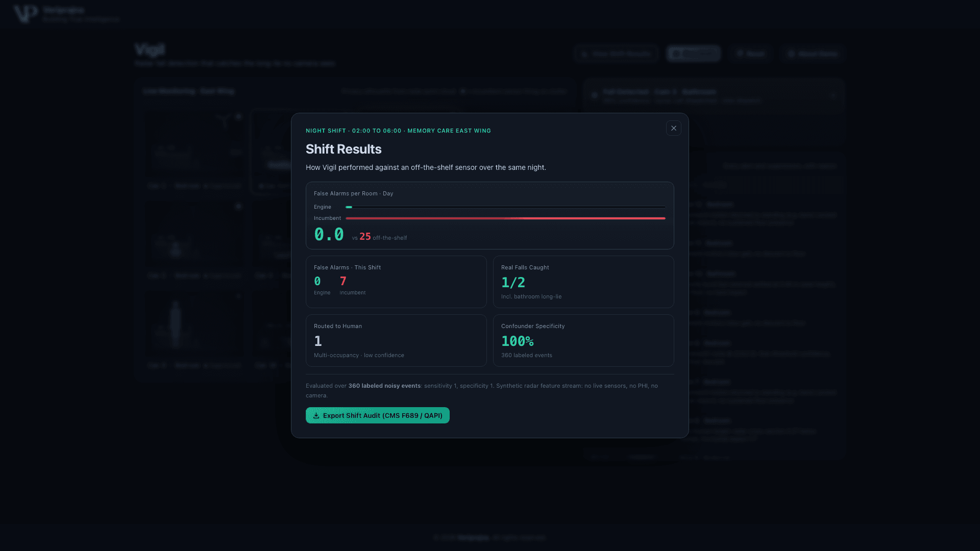Click the VP logo behind the dialog
980x551 pixels.
click(26, 14)
